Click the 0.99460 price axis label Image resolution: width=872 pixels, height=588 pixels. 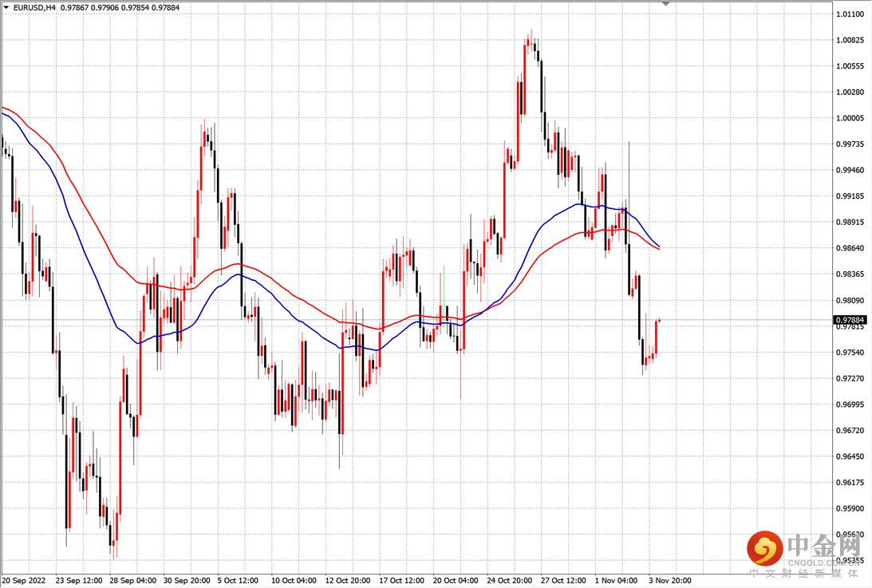tap(850, 170)
